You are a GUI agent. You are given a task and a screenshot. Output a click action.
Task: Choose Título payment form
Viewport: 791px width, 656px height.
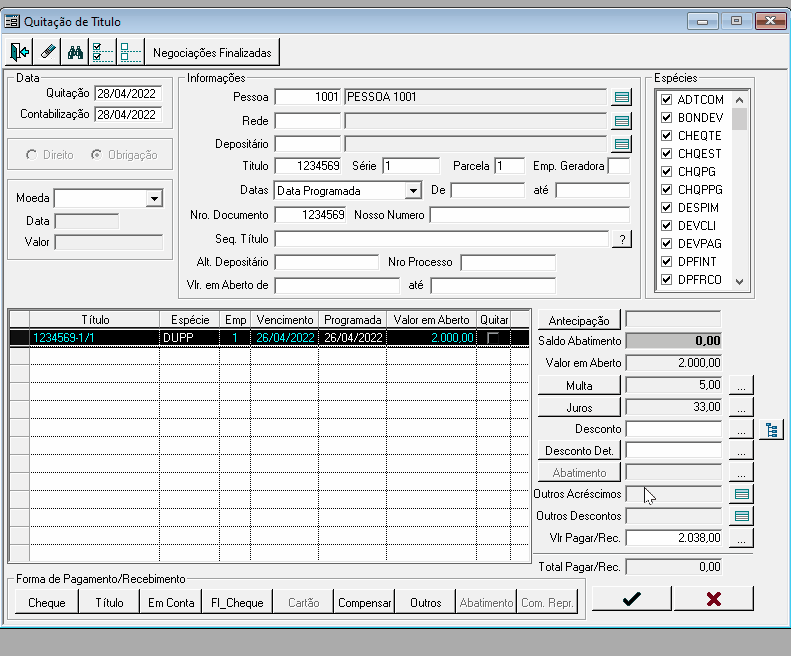coord(109,603)
